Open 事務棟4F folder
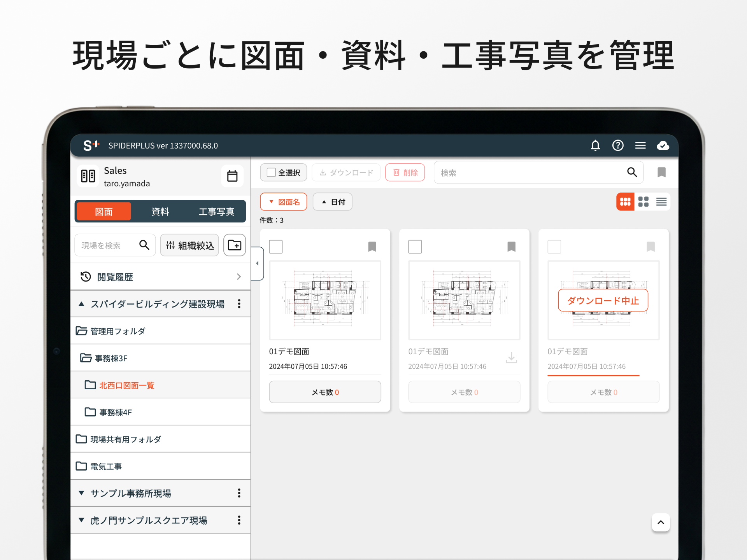747x560 pixels. [x=160, y=412]
